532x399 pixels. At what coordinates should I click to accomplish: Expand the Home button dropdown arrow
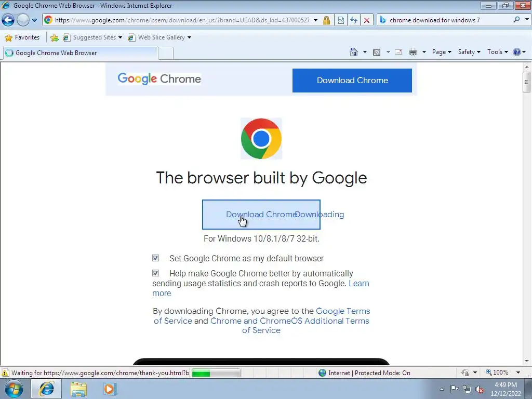click(x=365, y=52)
